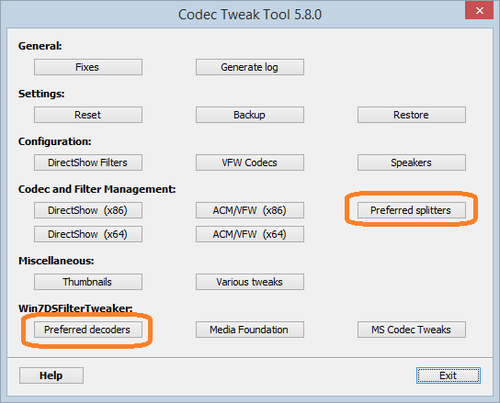Manage DirectShow (x64) filters
This screenshot has width=500, height=403.
pos(88,234)
